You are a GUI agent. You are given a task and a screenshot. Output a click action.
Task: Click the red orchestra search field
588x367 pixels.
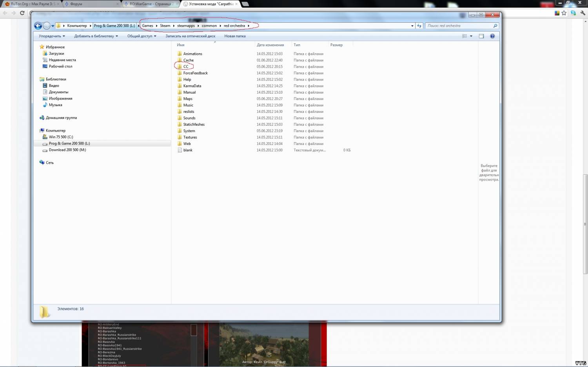point(459,26)
